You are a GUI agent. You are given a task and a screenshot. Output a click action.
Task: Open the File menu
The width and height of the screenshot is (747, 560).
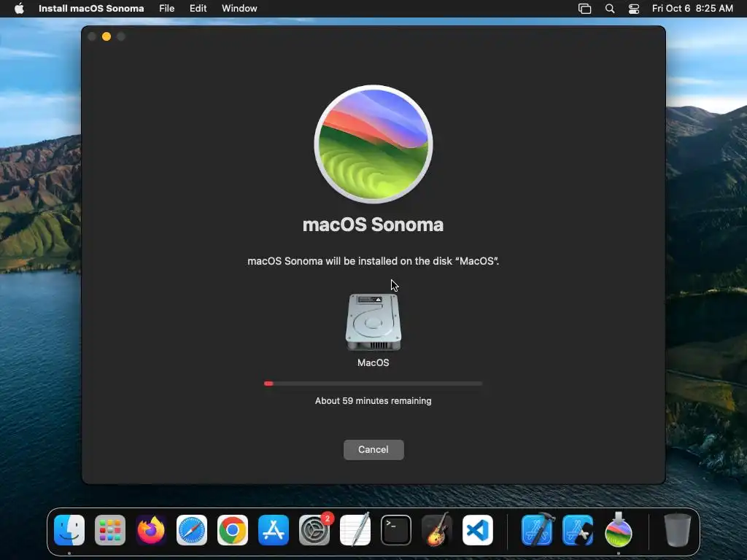[167, 8]
